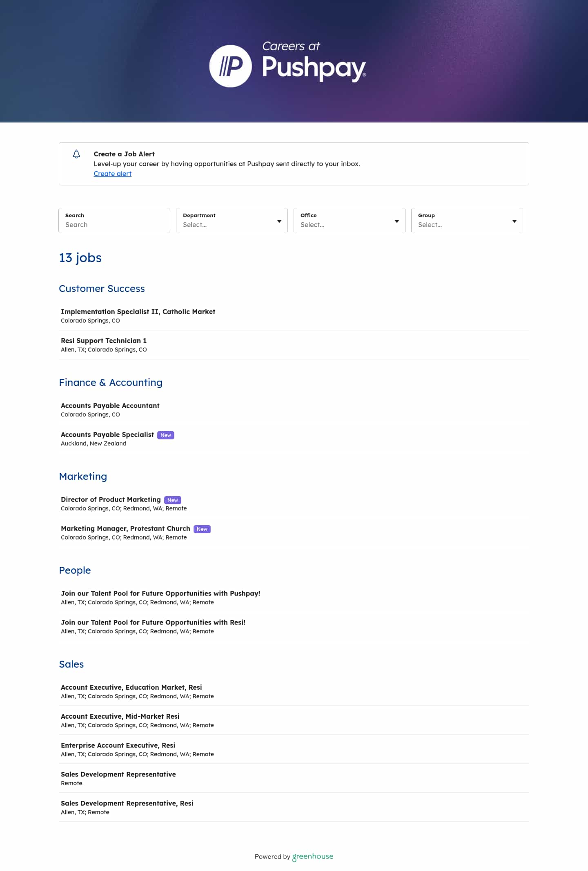The height and width of the screenshot is (871, 588).
Task: Open Account Executive, Mid-Market Resi listing
Action: [x=120, y=716]
